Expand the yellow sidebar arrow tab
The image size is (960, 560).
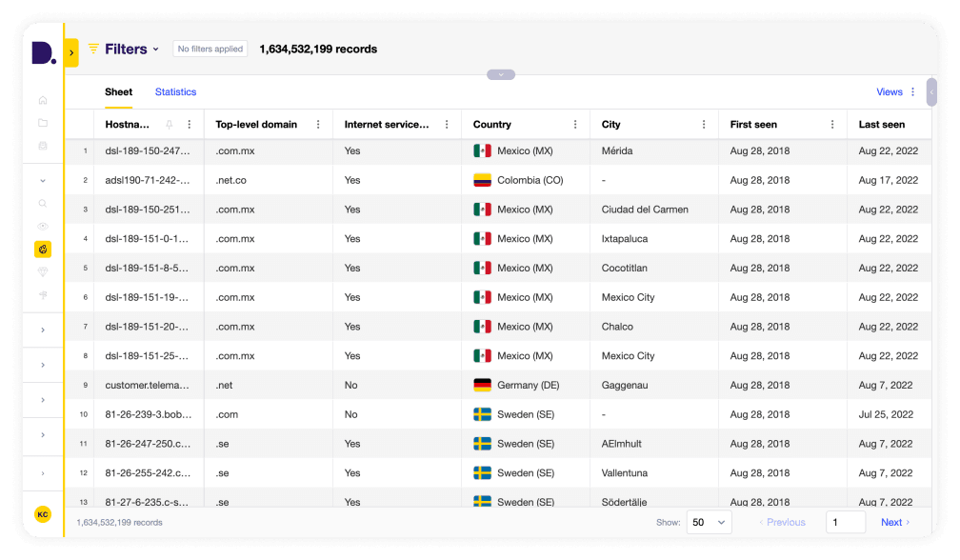coord(72,53)
